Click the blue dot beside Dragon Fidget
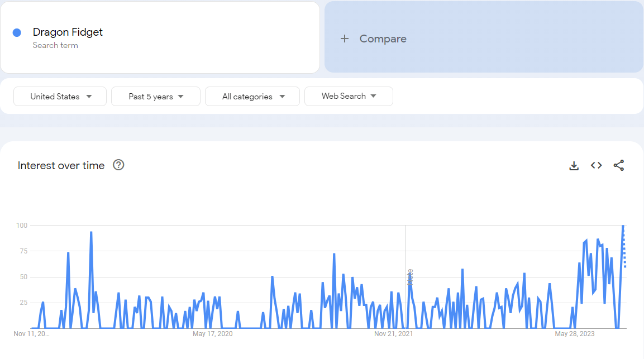The image size is (644, 359). point(17,32)
